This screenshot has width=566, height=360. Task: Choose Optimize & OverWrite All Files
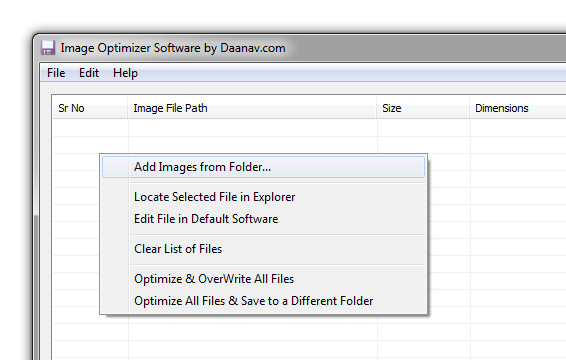coord(264,279)
